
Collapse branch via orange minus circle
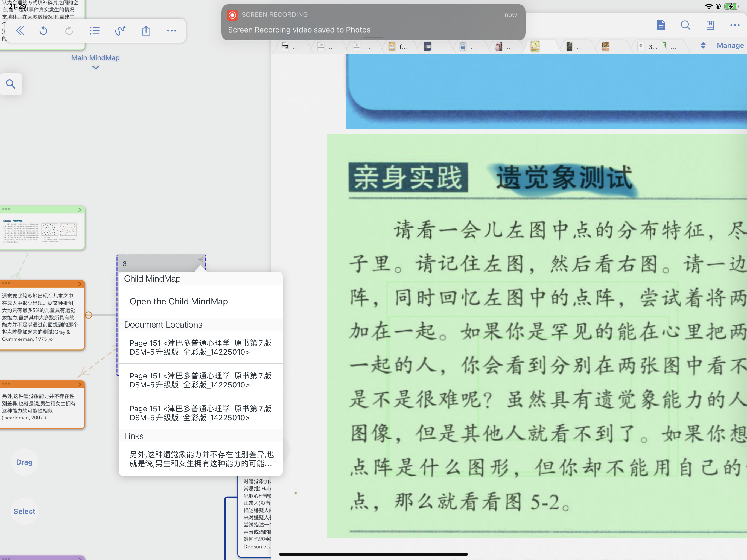[89, 315]
